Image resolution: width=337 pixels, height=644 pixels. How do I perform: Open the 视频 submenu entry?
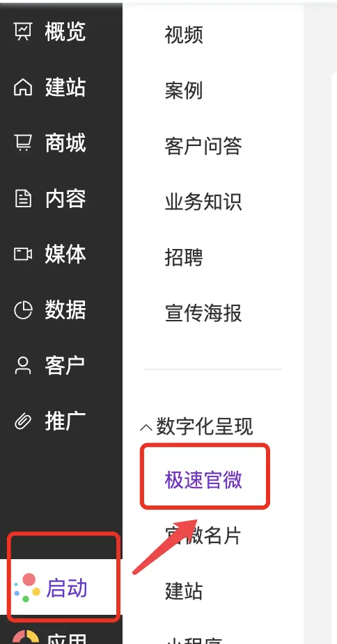(184, 35)
